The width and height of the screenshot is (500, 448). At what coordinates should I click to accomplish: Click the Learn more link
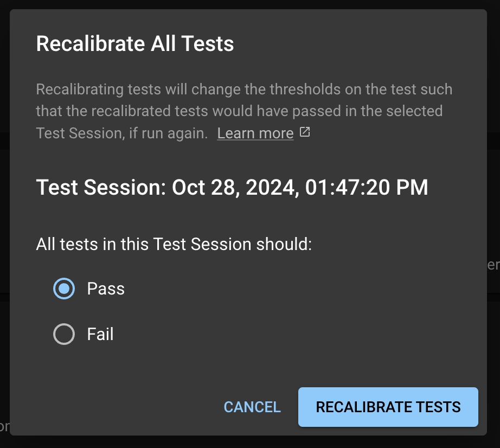coord(255,133)
